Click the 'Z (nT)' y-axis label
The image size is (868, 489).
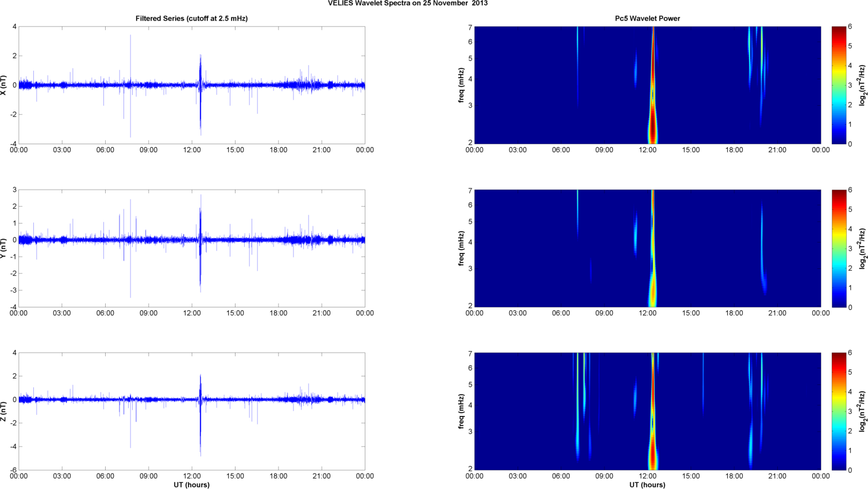pyautogui.click(x=5, y=411)
